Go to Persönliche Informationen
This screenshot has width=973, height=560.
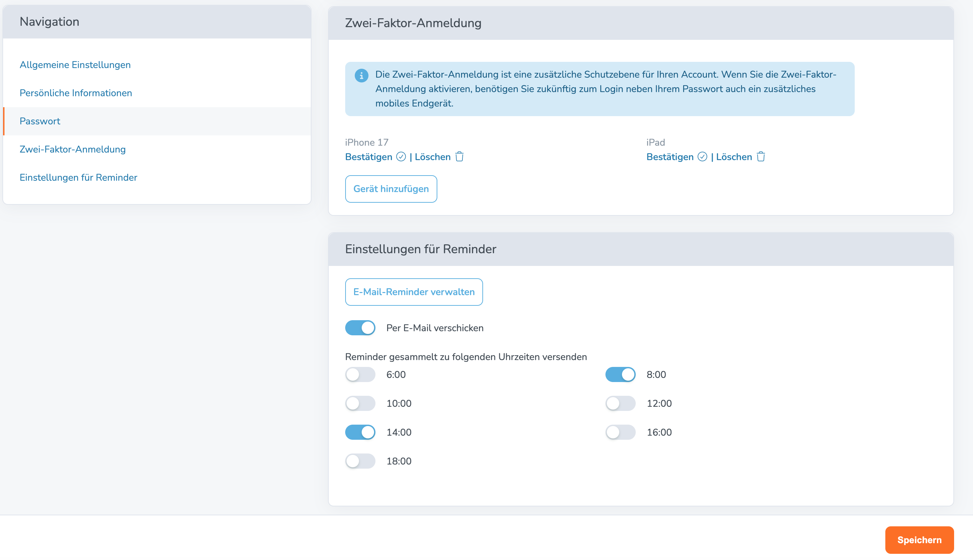(76, 93)
